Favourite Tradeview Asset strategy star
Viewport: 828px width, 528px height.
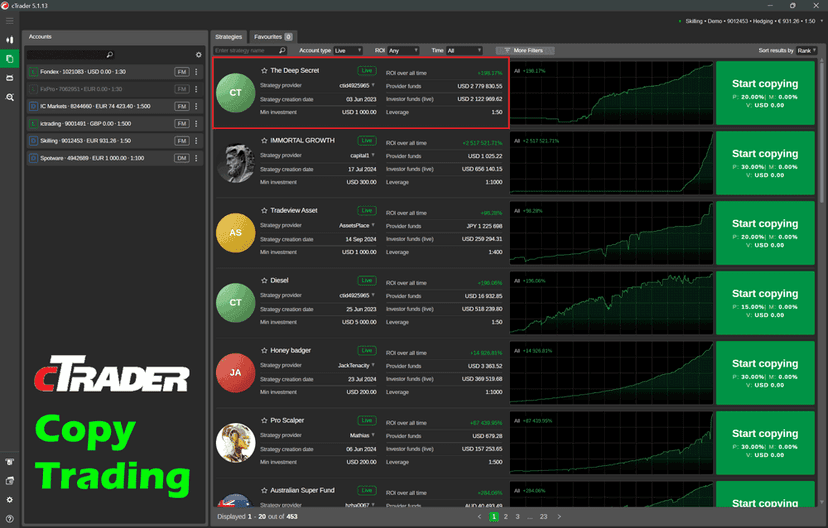click(264, 210)
